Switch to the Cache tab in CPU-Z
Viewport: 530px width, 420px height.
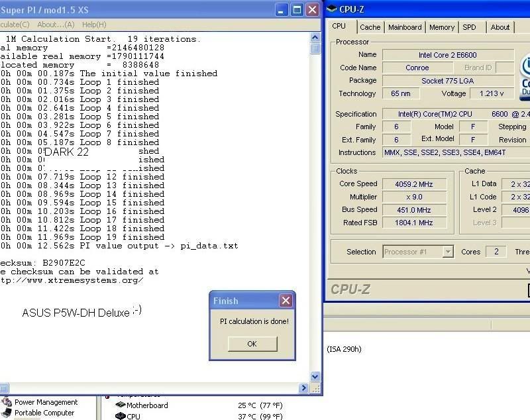point(370,27)
